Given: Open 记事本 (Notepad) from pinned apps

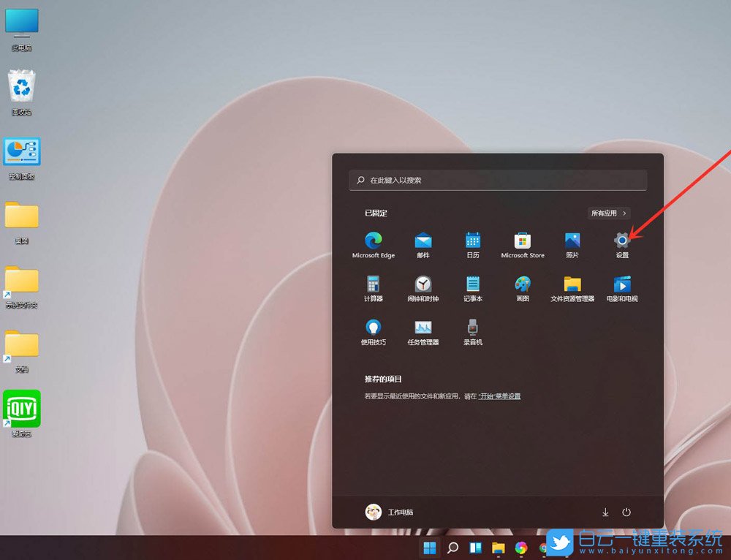Looking at the screenshot, I should point(472,285).
